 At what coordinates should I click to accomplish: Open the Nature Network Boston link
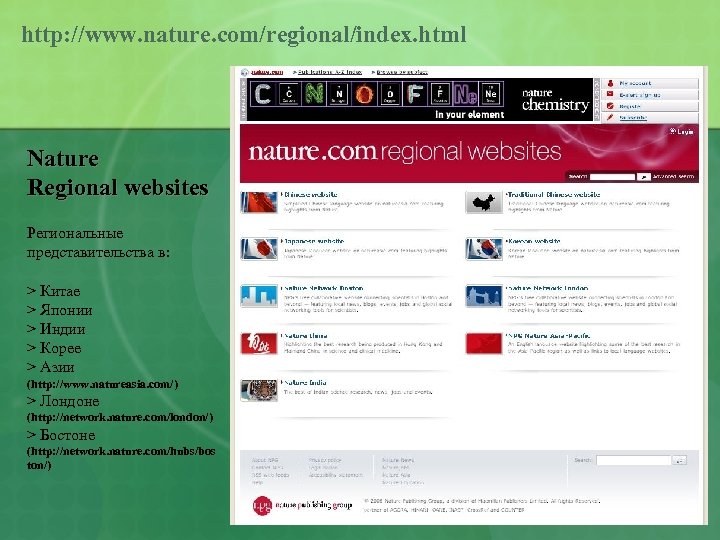323,288
